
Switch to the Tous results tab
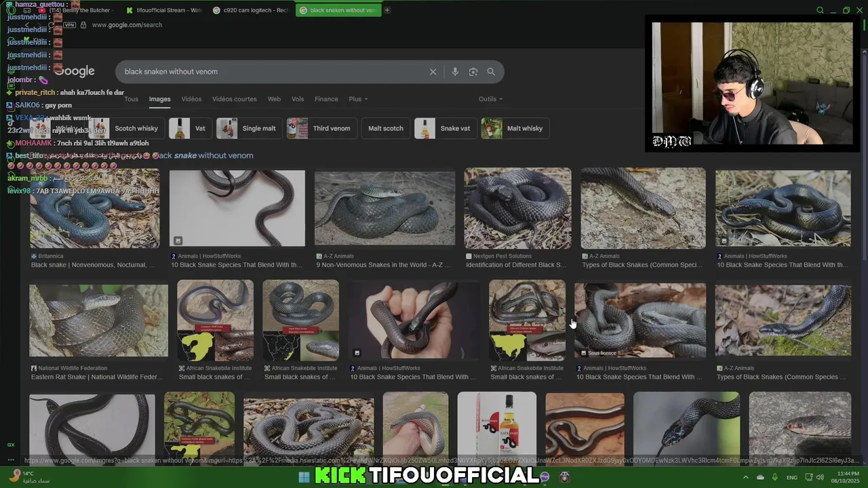tap(131, 99)
